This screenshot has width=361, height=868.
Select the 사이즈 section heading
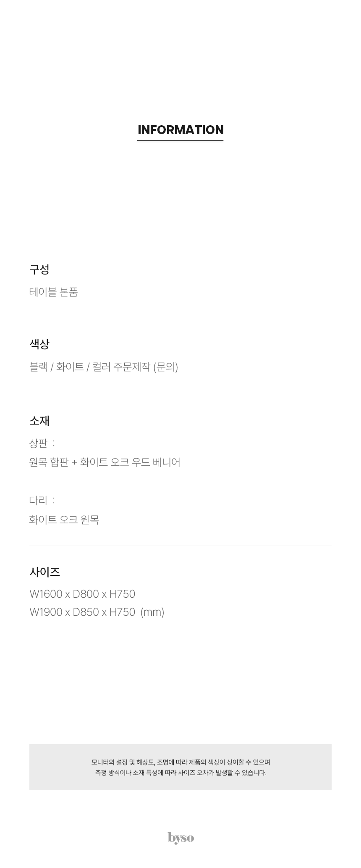point(44,572)
